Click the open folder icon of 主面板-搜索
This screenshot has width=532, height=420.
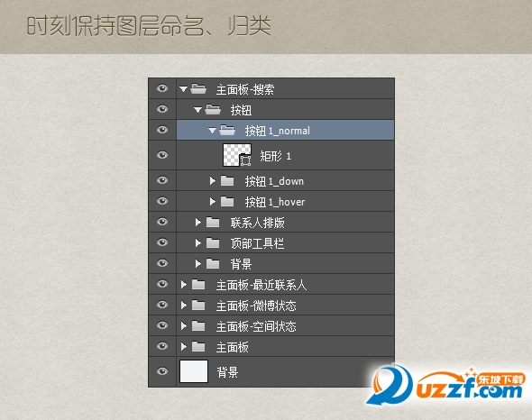198,89
